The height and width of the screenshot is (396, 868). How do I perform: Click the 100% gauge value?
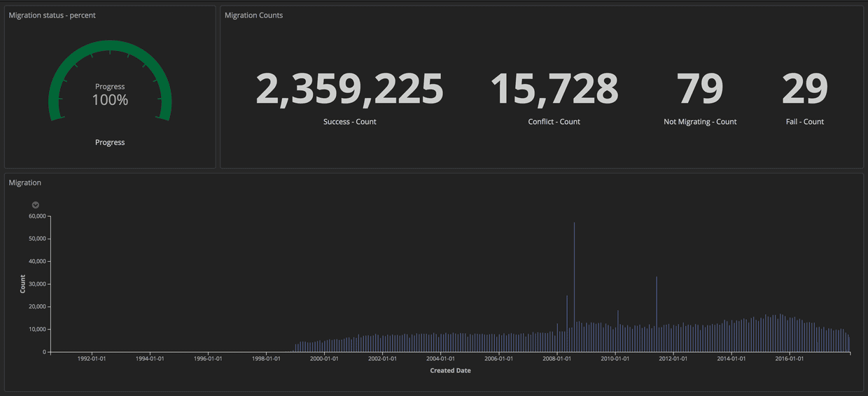(x=110, y=100)
